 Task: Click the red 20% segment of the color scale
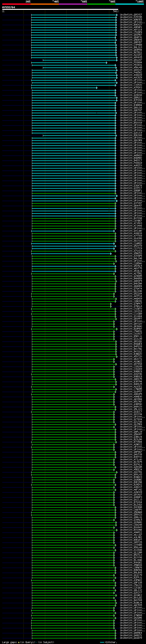pyautogui.click(x=16, y=4)
